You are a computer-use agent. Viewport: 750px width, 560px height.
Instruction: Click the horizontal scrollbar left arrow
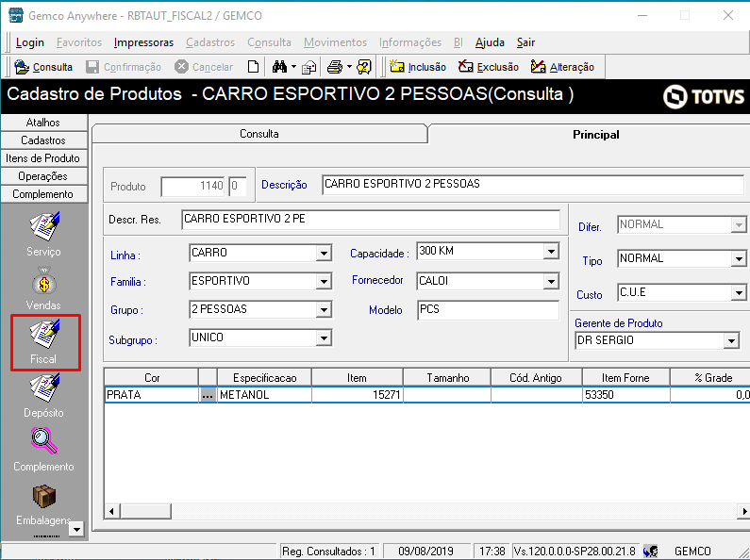click(112, 511)
